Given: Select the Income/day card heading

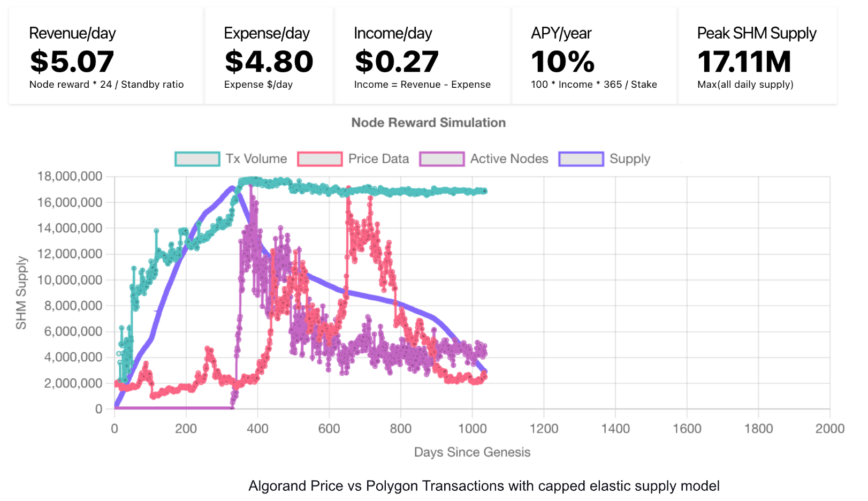Looking at the screenshot, I should [393, 33].
